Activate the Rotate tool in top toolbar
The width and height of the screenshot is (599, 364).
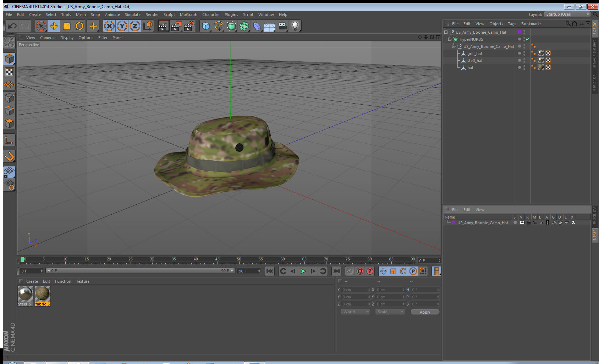(80, 26)
